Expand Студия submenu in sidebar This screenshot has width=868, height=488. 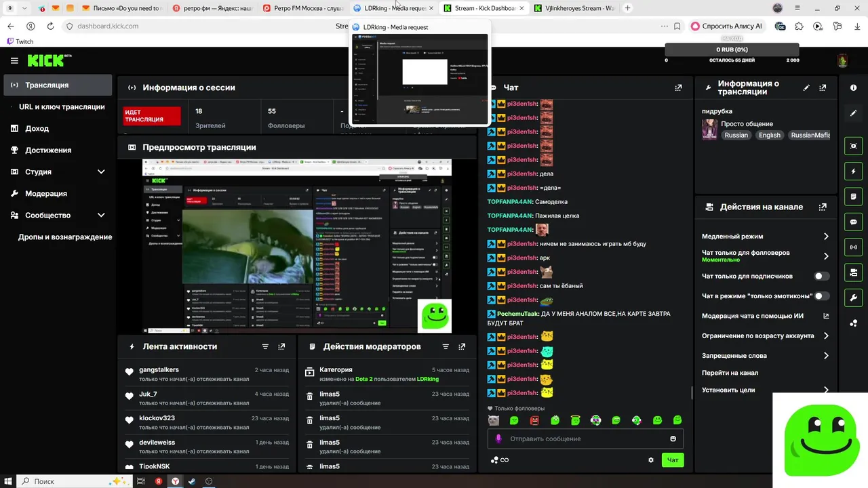[101, 172]
